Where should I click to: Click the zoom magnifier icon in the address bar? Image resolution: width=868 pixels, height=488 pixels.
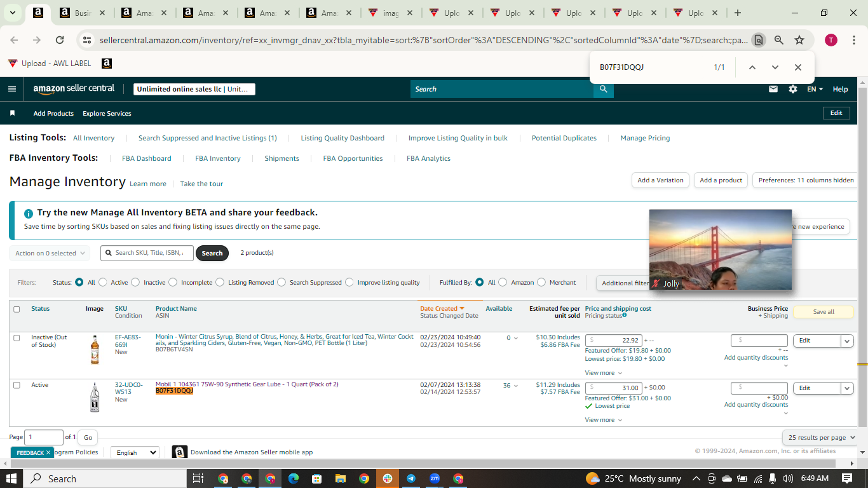click(x=779, y=40)
